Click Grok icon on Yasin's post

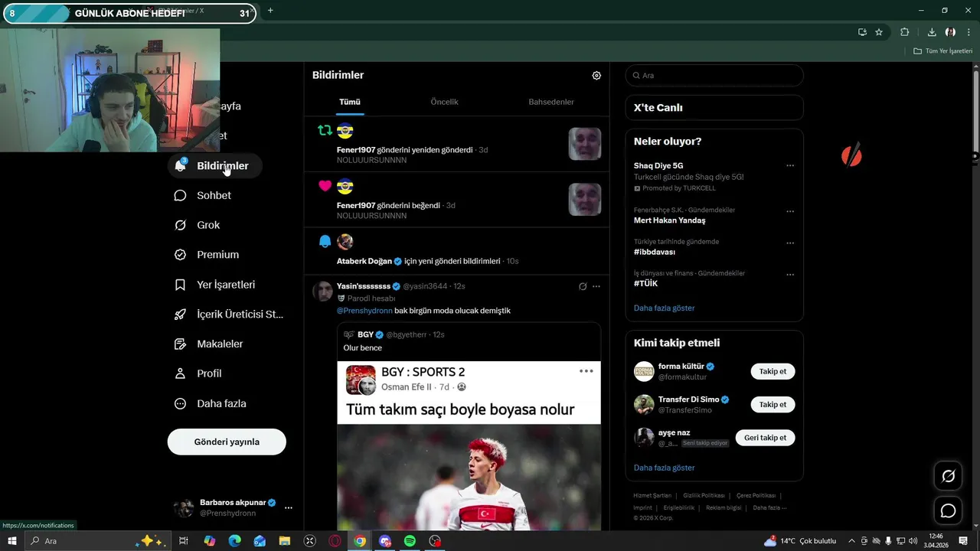point(583,286)
